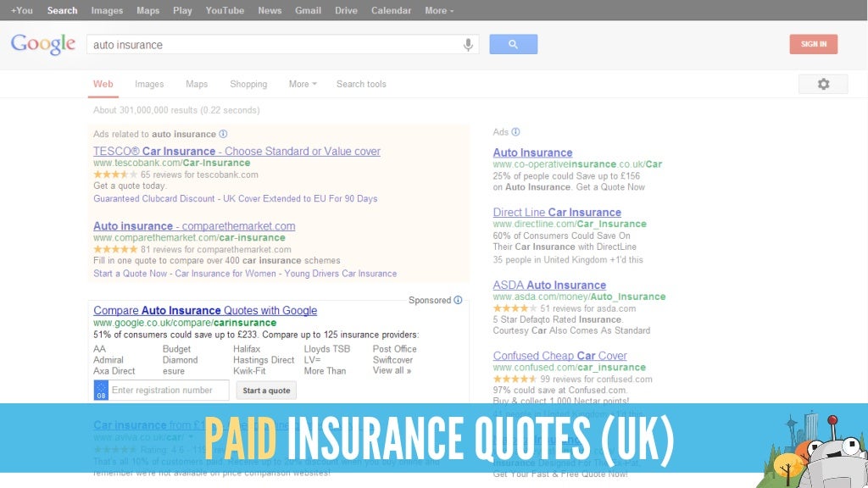Click the star rating for confused.com
Screen dimensions: 868x488
tap(515, 379)
